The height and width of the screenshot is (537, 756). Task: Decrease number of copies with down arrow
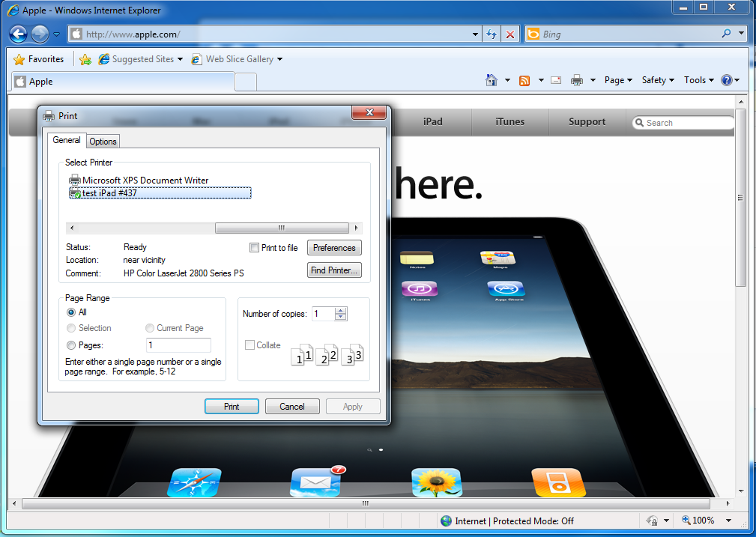[341, 318]
